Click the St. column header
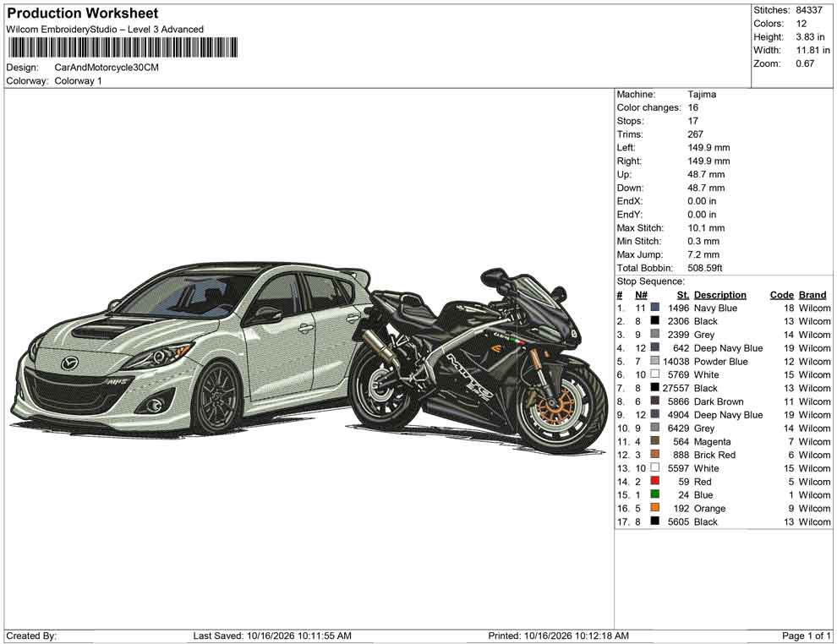Viewport: 837px width, 644px height. (x=683, y=295)
